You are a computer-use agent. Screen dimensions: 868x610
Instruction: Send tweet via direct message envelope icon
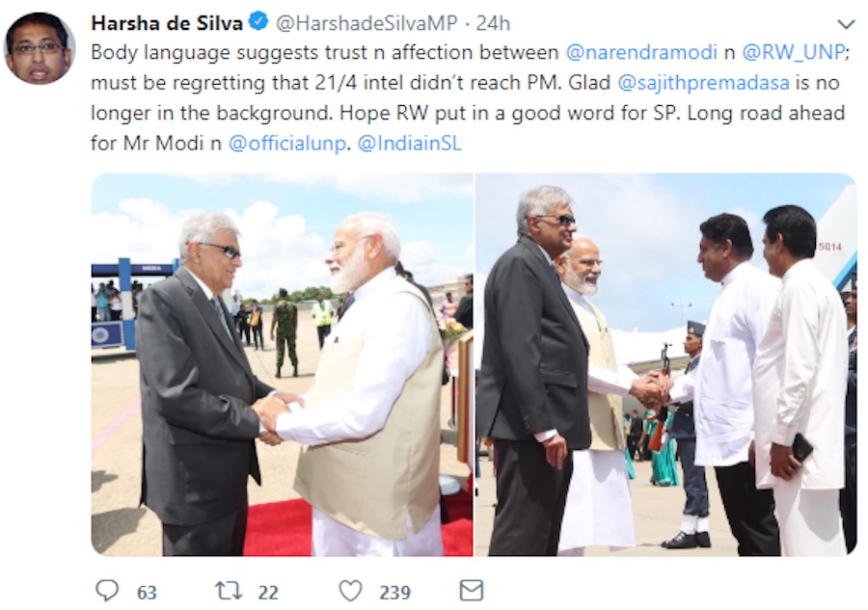(472, 591)
